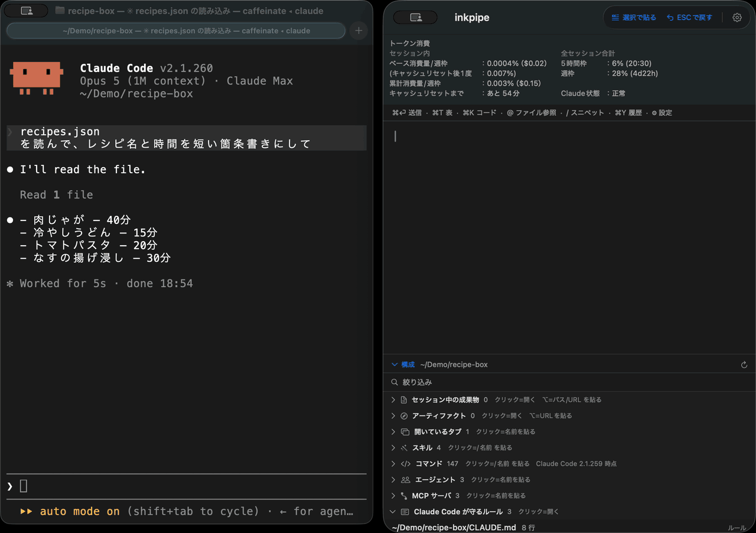
Task: Click the wand icon beside スキル
Action: [404, 448]
